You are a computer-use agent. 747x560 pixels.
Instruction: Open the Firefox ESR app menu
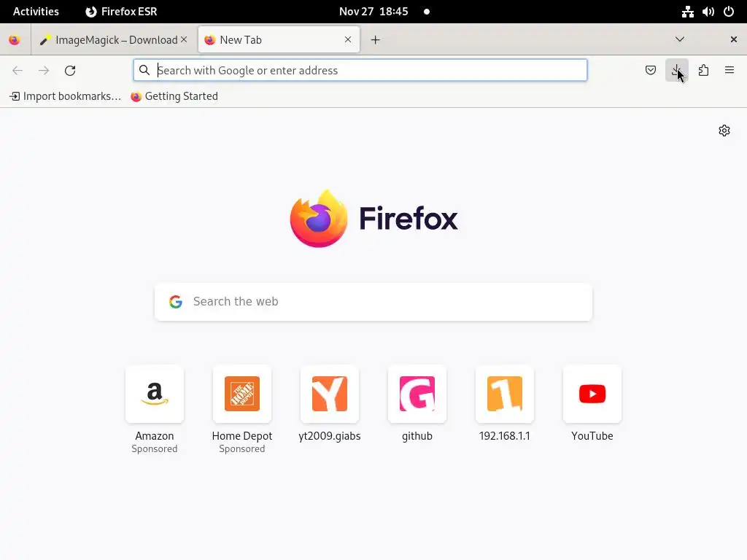[x=121, y=12]
